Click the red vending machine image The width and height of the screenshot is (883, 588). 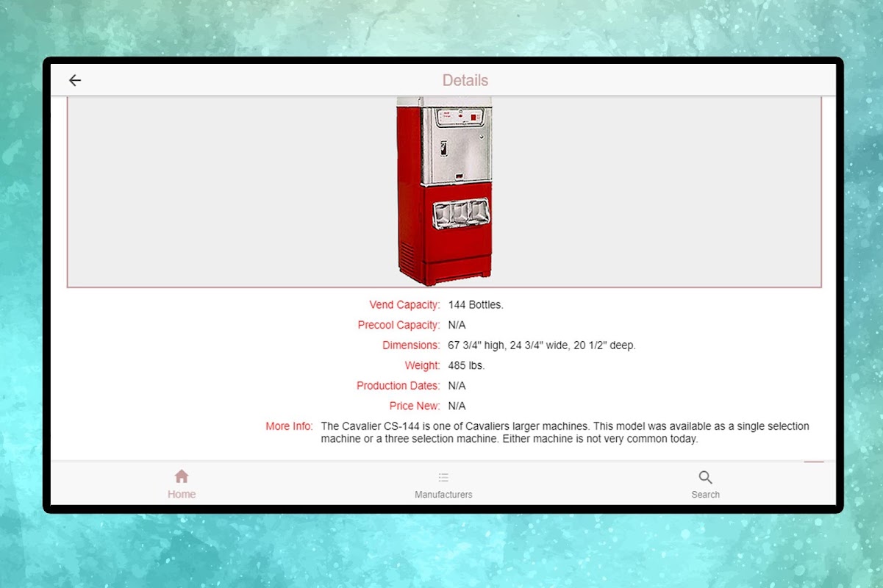click(444, 191)
